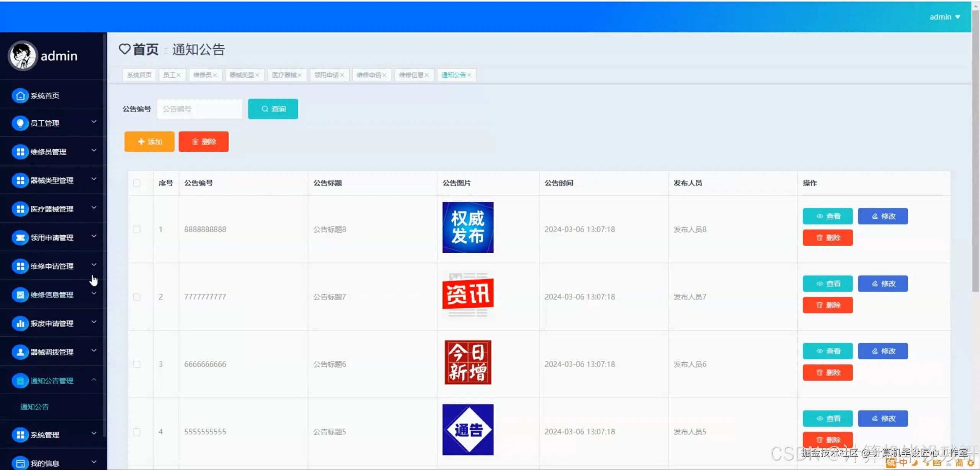Open the 医疗器械管理 medical equipment icon
Image resolution: width=980 pixels, height=470 pixels.
[20, 209]
